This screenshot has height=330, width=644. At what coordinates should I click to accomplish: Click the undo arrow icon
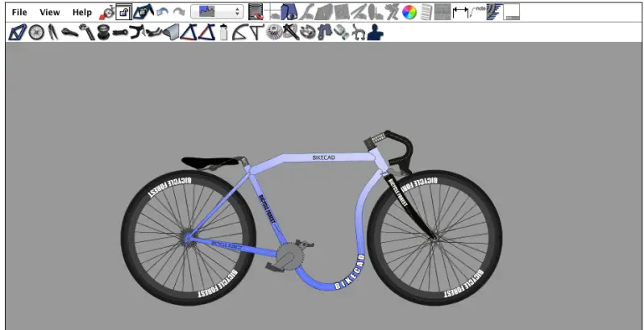pyautogui.click(x=162, y=12)
